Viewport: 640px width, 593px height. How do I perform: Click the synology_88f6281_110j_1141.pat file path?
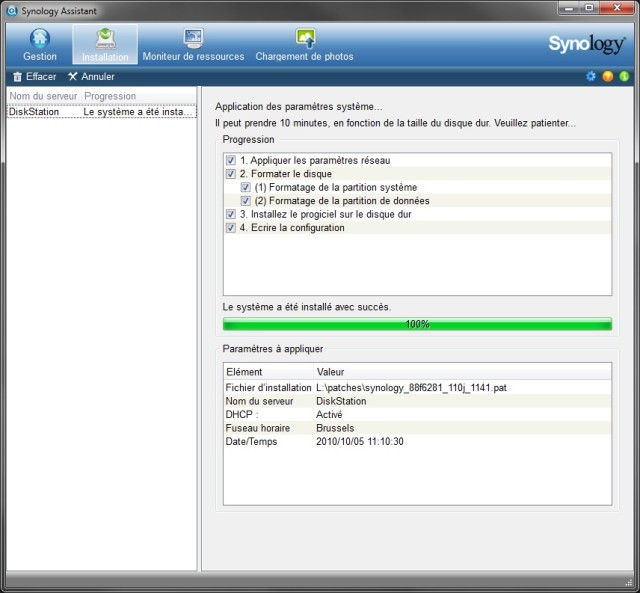[411, 387]
